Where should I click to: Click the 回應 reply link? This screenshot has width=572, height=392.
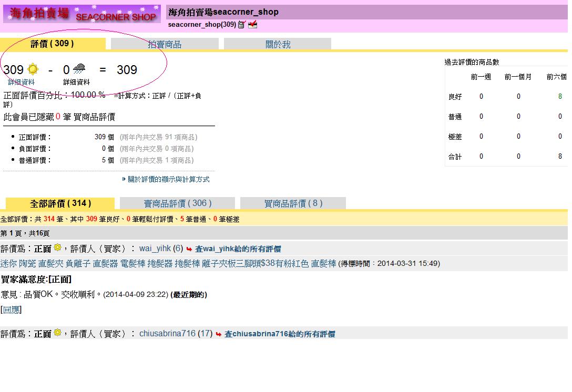pos(11,310)
